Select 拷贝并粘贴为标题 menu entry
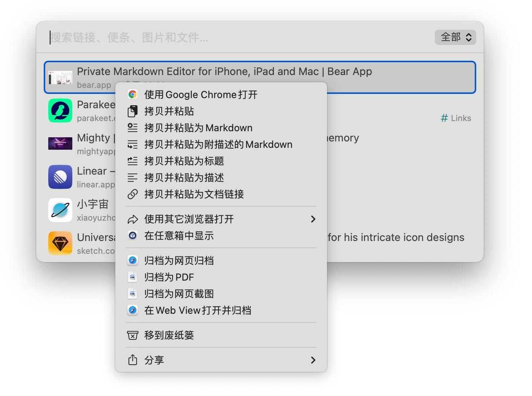The height and width of the screenshot is (396, 532). pyautogui.click(x=184, y=161)
